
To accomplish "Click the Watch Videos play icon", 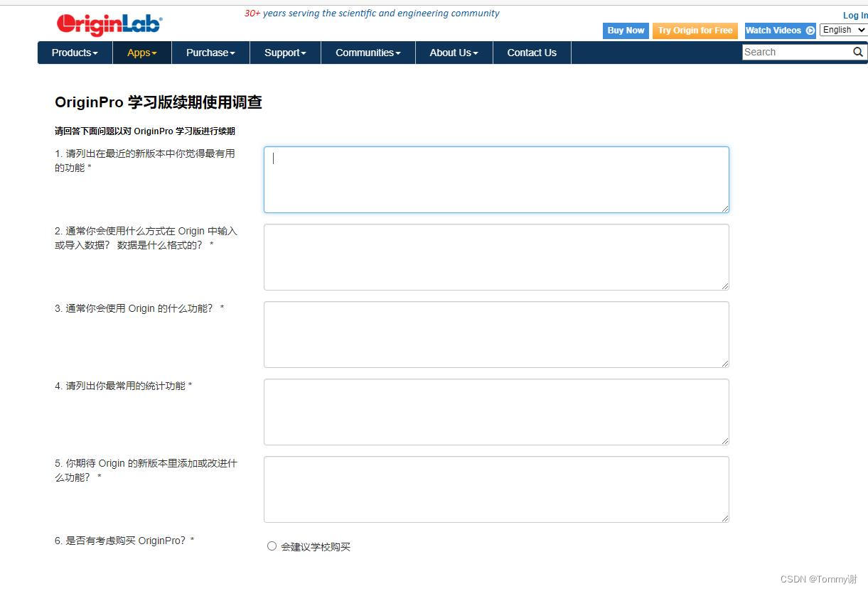I will [810, 31].
